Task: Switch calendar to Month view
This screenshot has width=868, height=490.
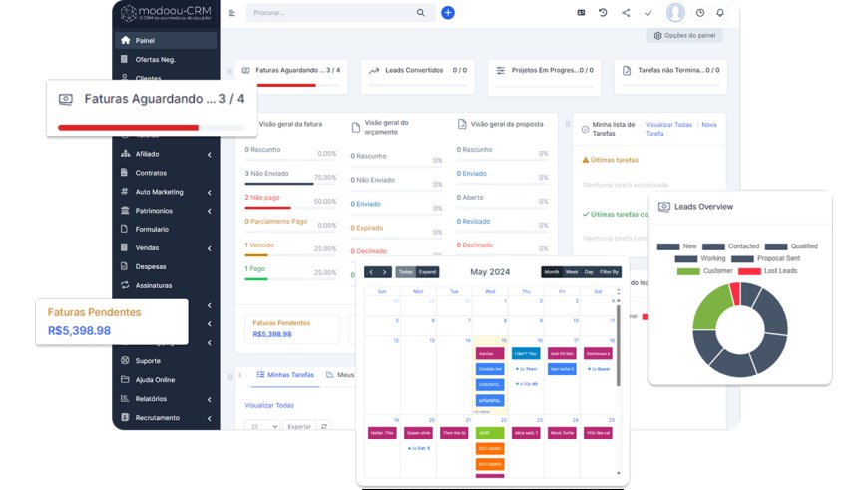Action: [552, 272]
